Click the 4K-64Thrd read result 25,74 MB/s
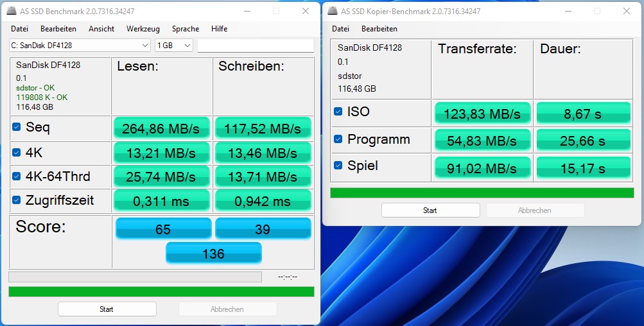The width and height of the screenshot is (644, 326). point(161,177)
